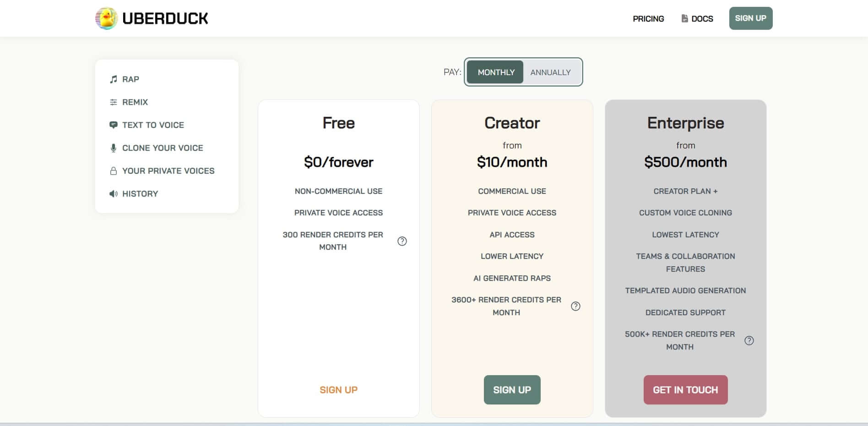Click help icon beside 300 render credits

tap(402, 241)
